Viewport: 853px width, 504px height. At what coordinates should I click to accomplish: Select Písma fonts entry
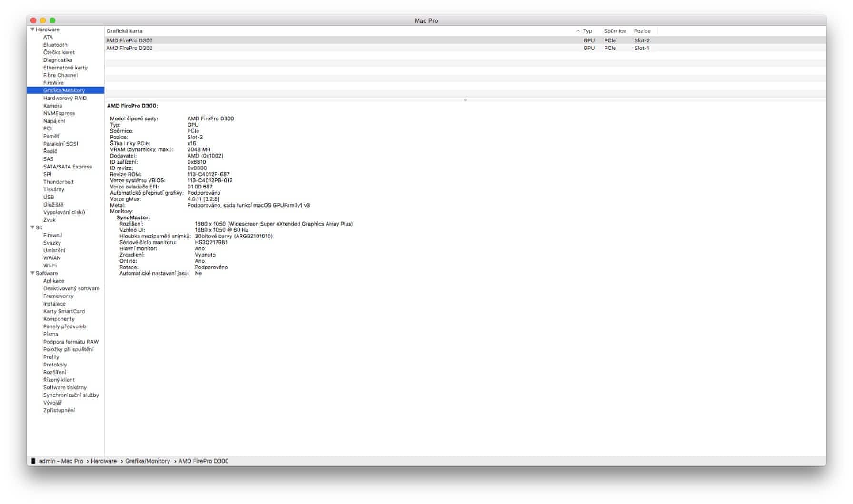coord(50,334)
